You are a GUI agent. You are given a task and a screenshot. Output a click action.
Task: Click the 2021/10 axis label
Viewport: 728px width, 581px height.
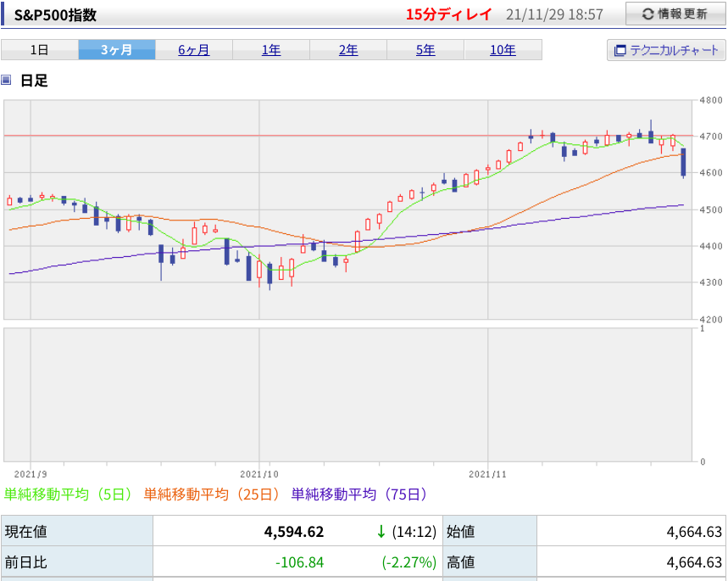(259, 474)
